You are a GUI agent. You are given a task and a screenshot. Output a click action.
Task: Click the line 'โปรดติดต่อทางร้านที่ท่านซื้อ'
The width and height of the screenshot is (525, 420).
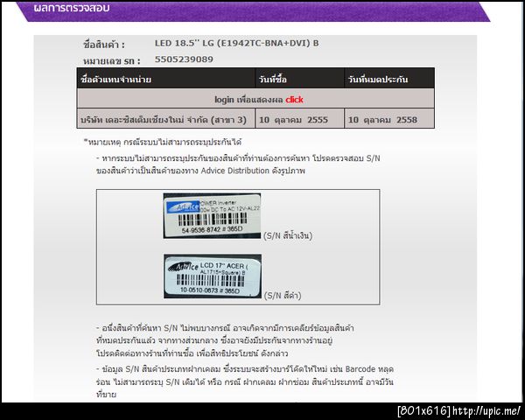(192, 353)
